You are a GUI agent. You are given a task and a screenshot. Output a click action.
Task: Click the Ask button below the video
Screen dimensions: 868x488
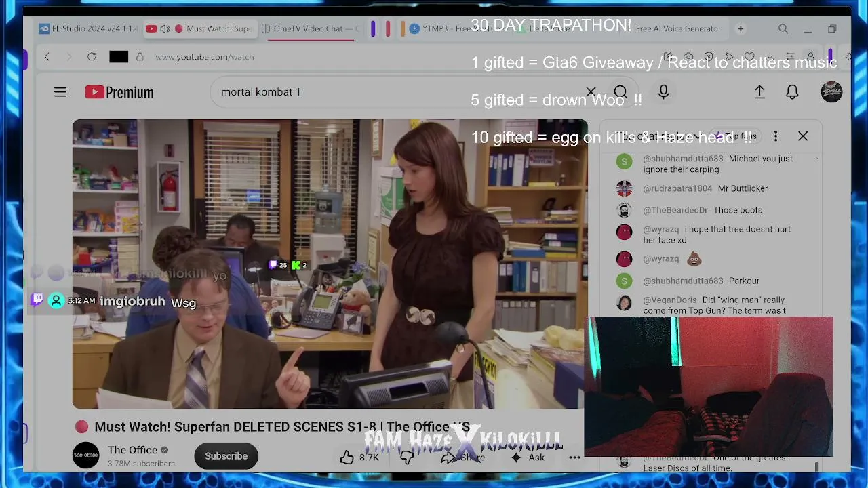(x=528, y=457)
